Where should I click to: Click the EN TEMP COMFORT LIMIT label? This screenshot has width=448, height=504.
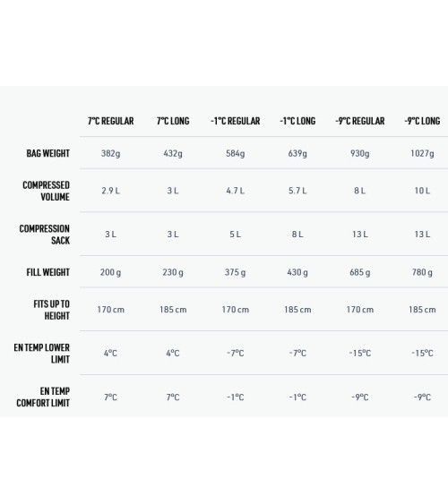(x=43, y=397)
